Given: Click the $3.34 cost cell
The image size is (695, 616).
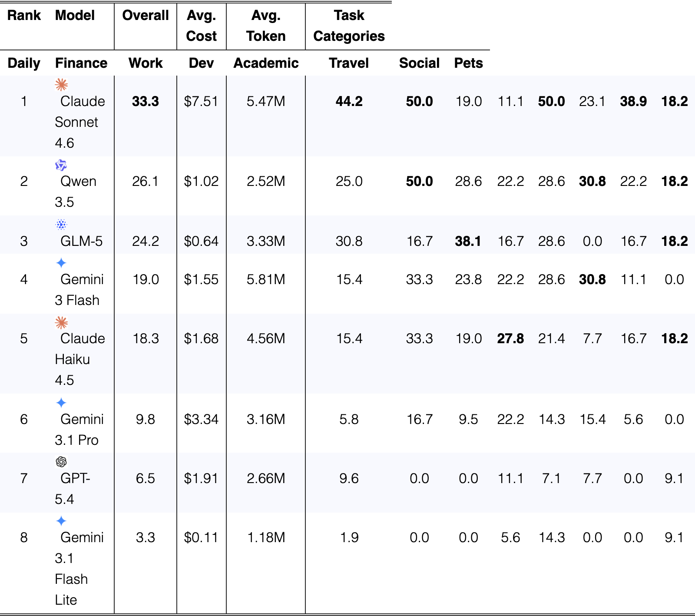Looking at the screenshot, I should (x=202, y=419).
